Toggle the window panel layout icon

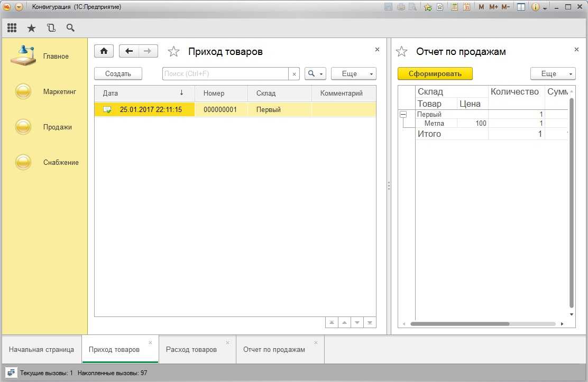coord(521,7)
